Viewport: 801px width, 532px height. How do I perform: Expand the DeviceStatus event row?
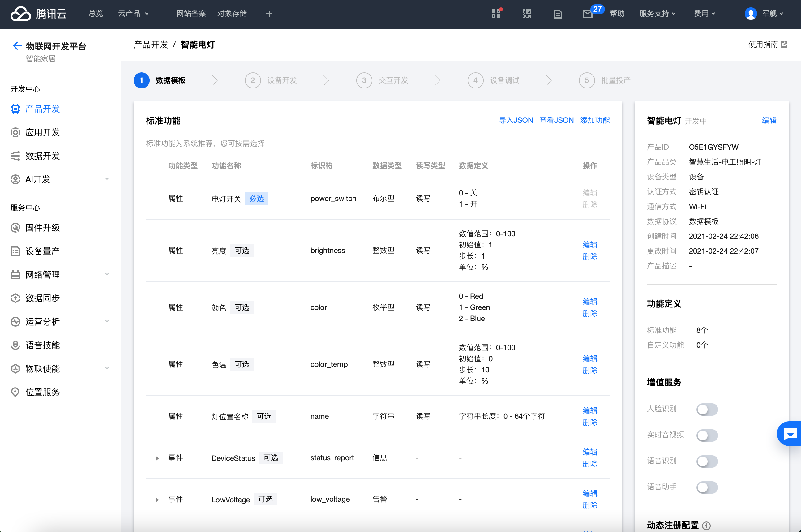157,458
